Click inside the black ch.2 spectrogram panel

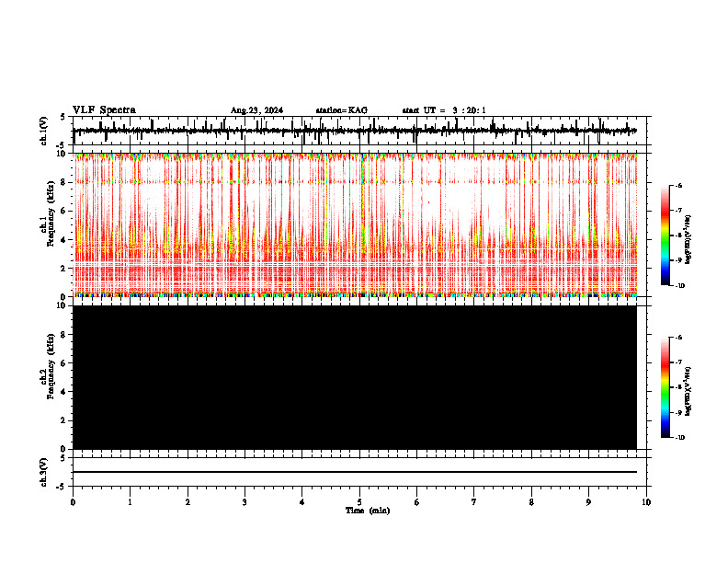[355, 377]
